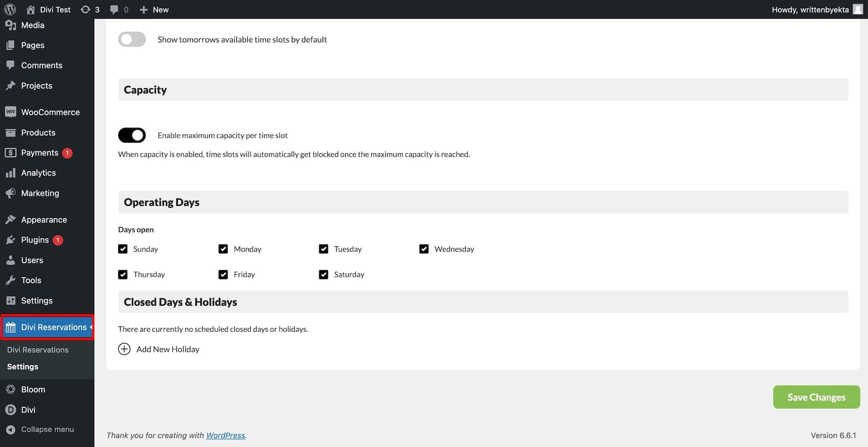Viewport: 868px width, 447px height.
Task: Select the WooCommerce sidebar icon
Action: (x=11, y=111)
